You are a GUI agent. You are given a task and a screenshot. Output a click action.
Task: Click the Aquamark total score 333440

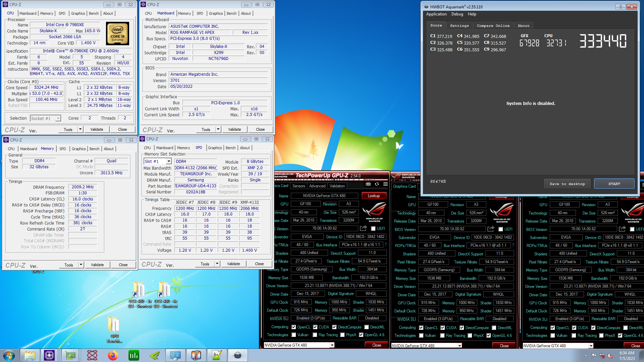[603, 41]
